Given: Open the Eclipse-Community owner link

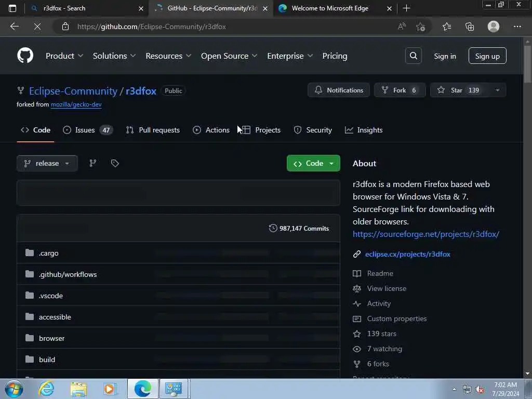Looking at the screenshot, I should pyautogui.click(x=73, y=91).
